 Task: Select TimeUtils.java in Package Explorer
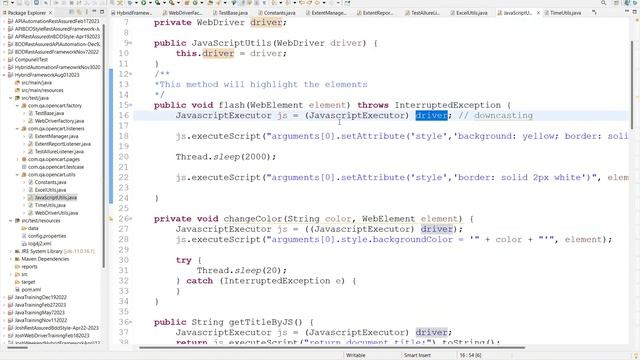[x=50, y=205]
